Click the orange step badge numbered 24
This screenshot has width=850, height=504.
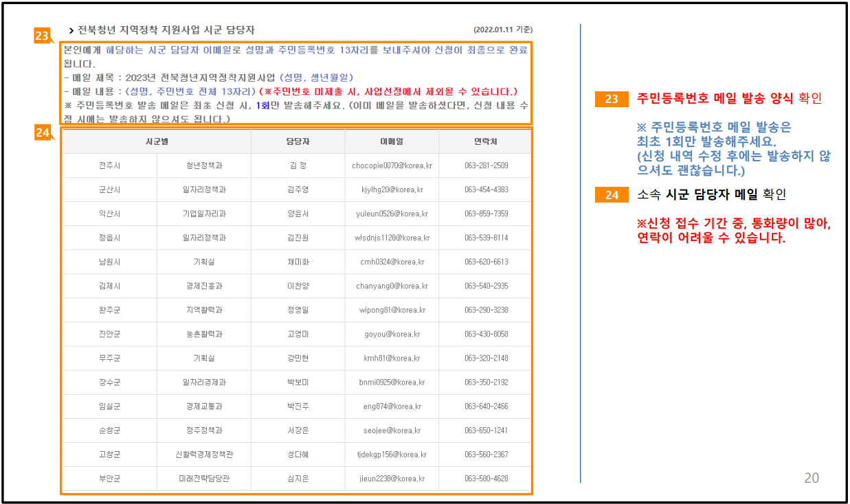tap(43, 130)
